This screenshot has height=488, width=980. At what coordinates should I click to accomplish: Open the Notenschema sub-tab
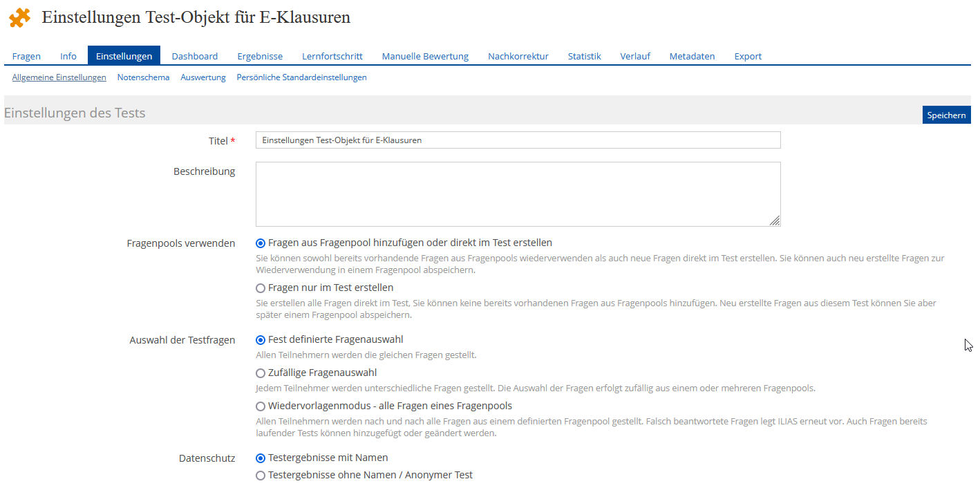pos(143,77)
